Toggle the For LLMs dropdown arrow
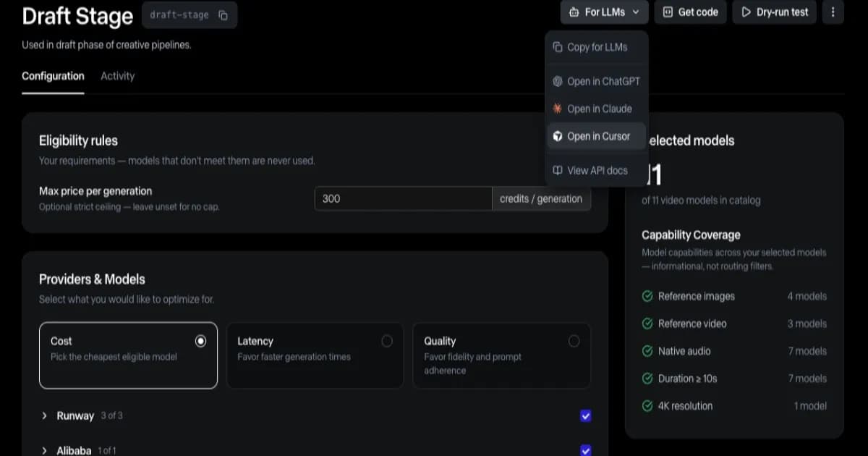Screen dimensions: 868x456 point(635,12)
